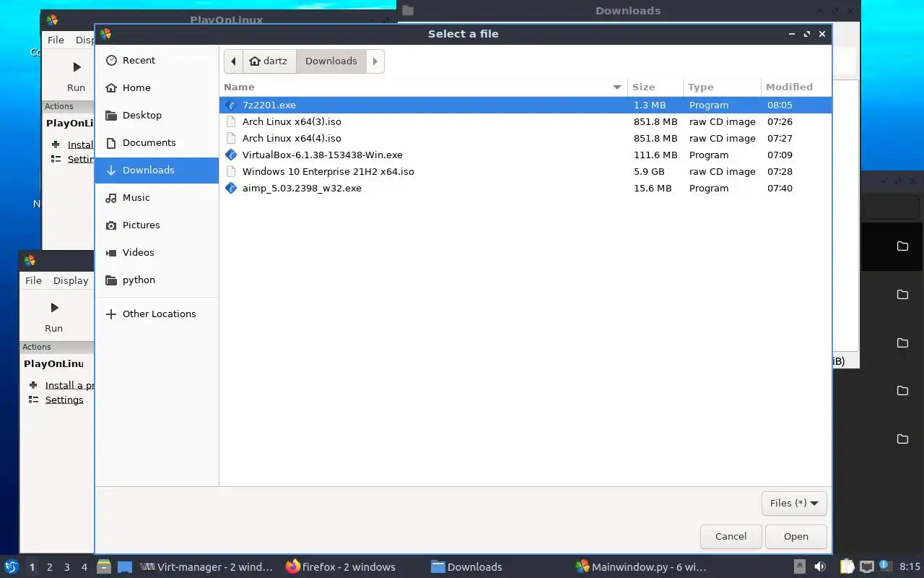Open the Lubuntu start menu icon

(x=12, y=567)
